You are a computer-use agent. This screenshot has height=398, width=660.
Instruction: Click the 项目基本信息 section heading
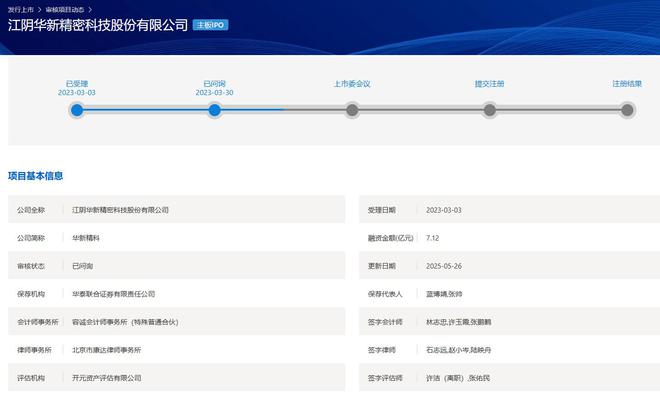[x=35, y=176]
